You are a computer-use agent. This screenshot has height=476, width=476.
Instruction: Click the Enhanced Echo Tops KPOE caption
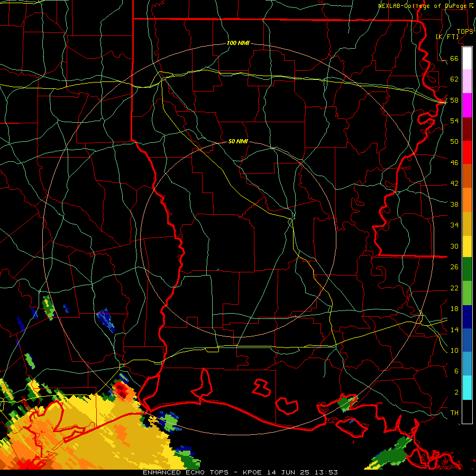240,472
